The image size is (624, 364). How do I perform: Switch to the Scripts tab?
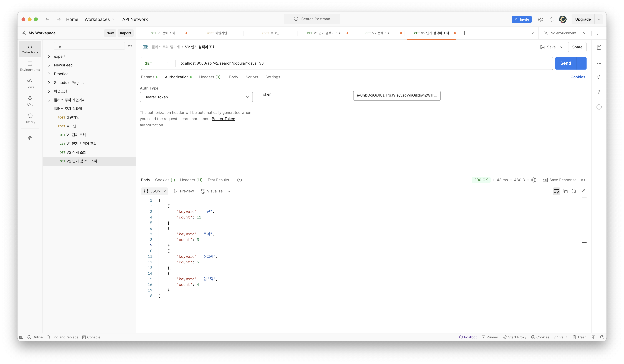[x=252, y=77]
